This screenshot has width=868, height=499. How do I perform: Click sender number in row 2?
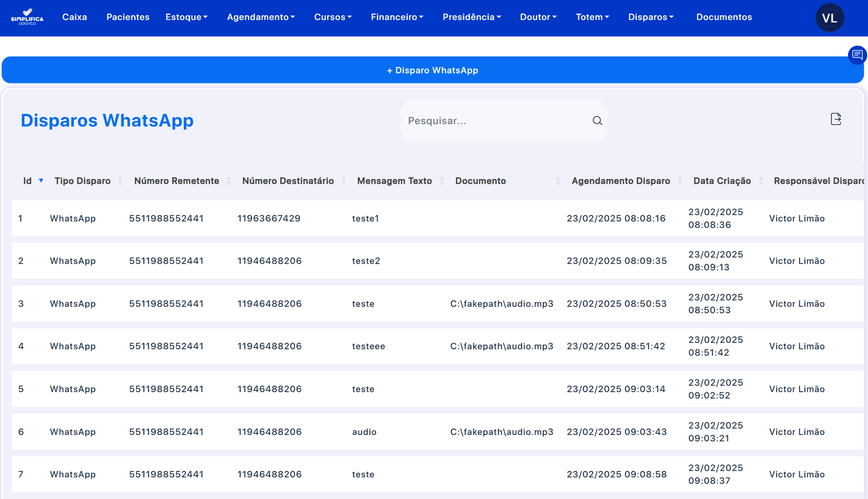166,261
